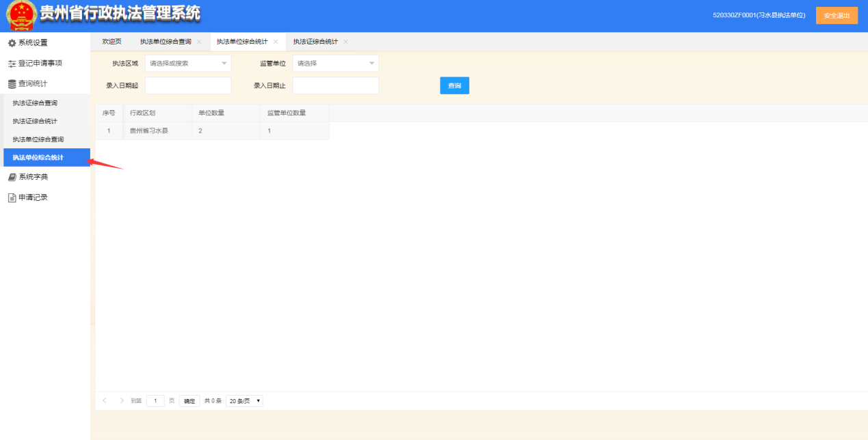
Task: Click the 行政区划 column header
Action: (157, 113)
